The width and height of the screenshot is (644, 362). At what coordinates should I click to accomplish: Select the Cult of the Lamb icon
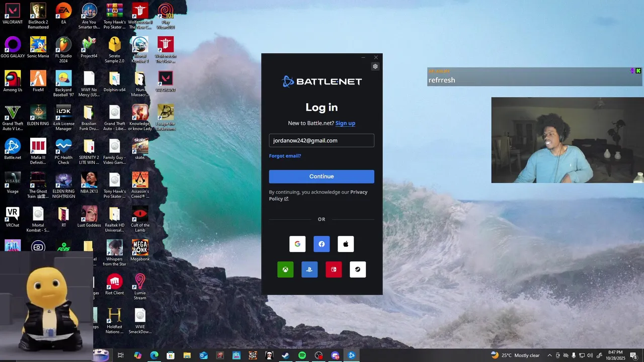[140, 219]
